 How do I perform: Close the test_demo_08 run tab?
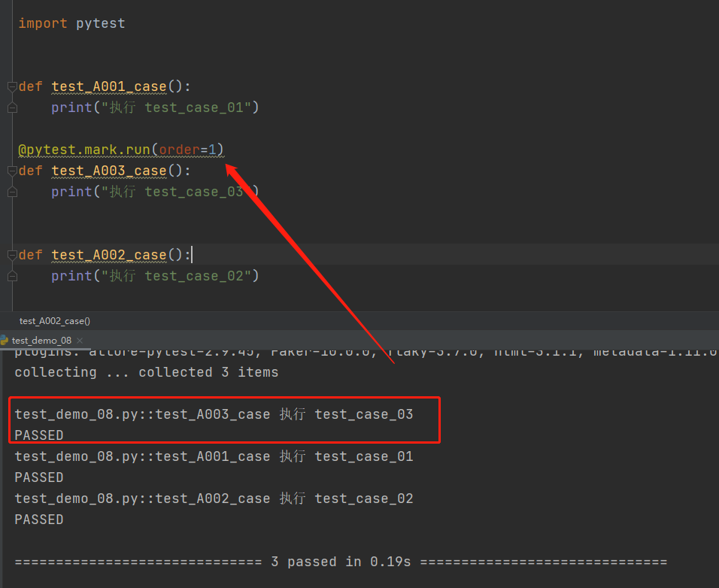pyautogui.click(x=80, y=341)
